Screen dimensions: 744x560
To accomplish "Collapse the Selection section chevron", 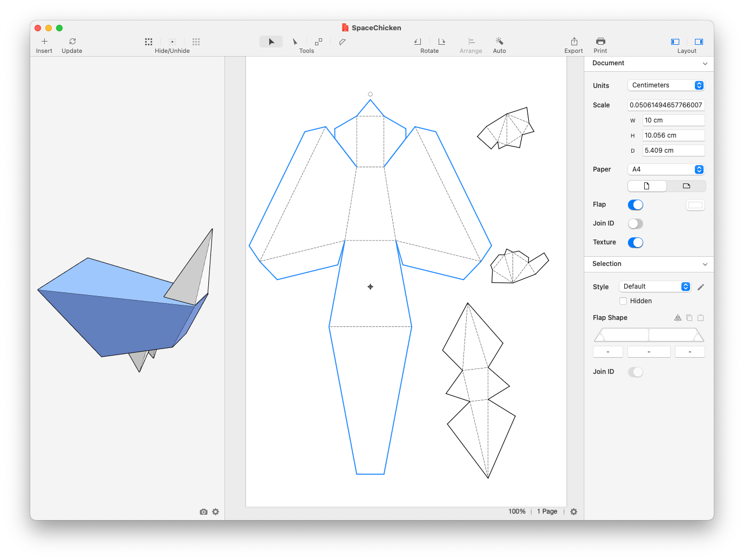I will coord(705,264).
